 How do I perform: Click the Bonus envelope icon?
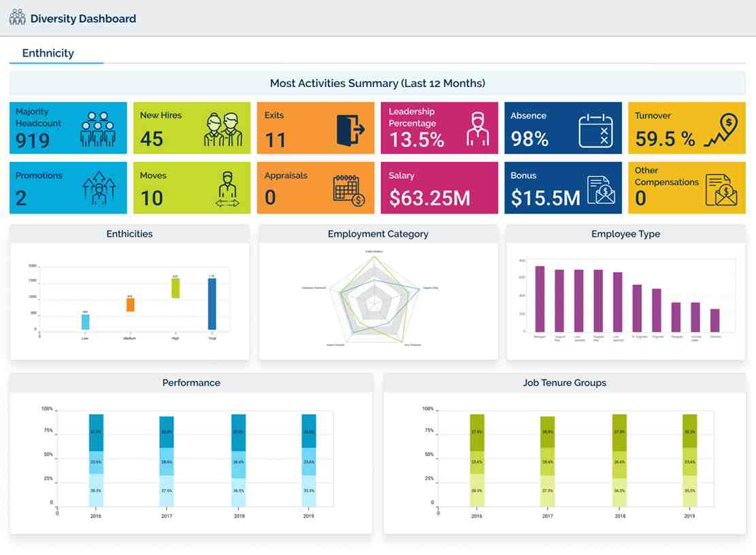[x=601, y=190]
